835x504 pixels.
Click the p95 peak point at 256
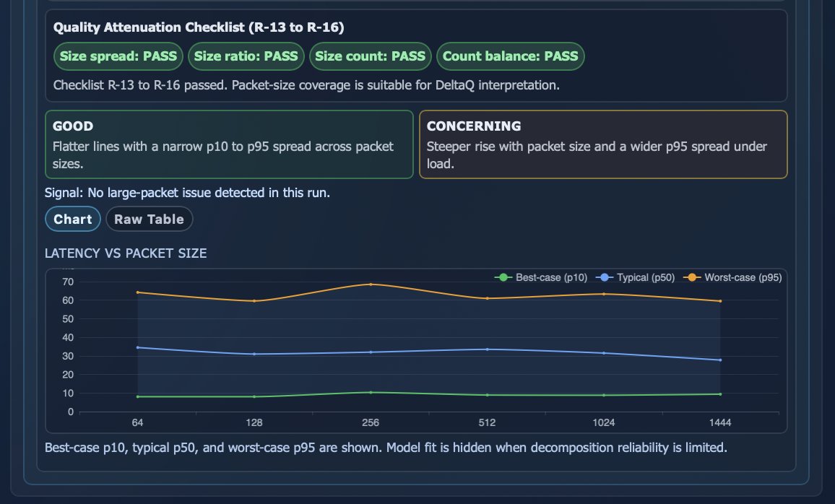click(x=371, y=284)
